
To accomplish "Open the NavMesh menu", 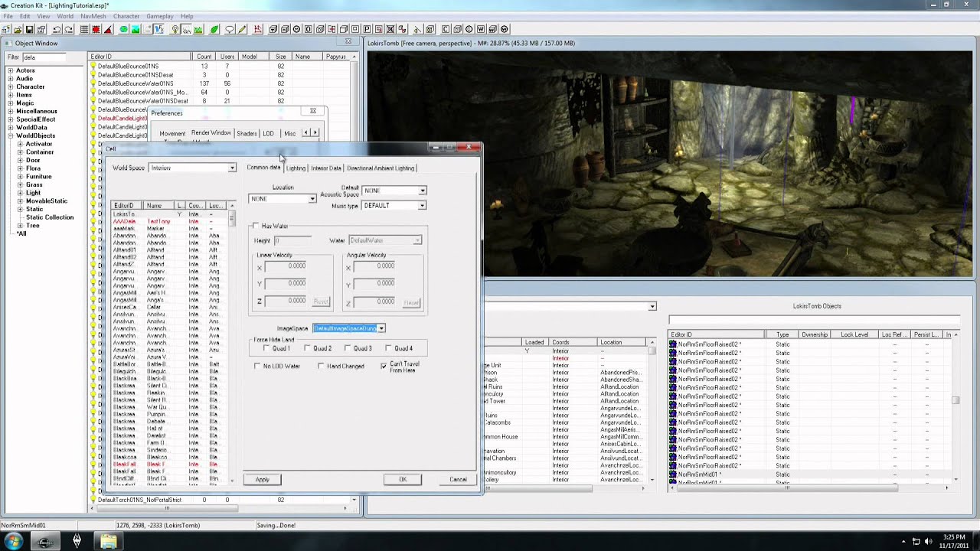I will point(93,16).
